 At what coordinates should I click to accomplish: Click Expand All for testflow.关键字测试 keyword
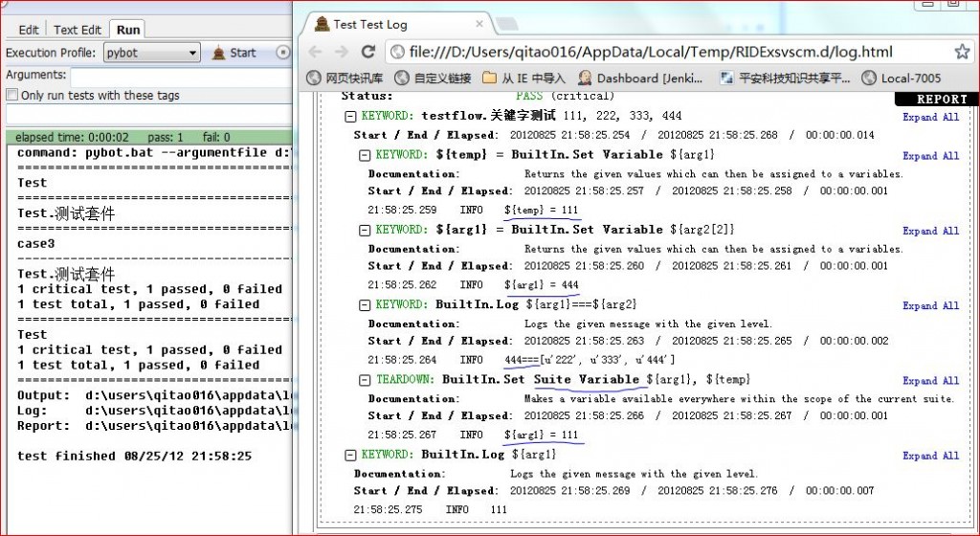pyautogui.click(x=930, y=117)
